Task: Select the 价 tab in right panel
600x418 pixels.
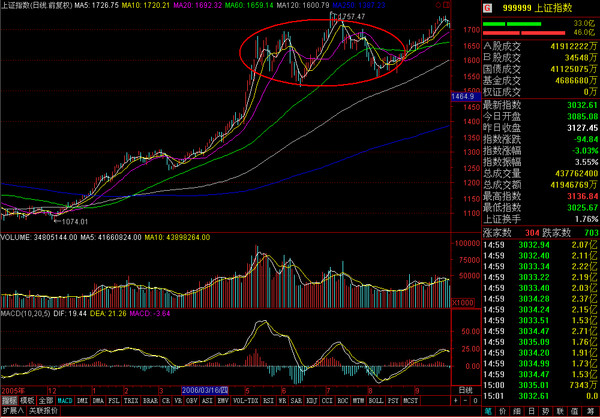Action: 503,411
